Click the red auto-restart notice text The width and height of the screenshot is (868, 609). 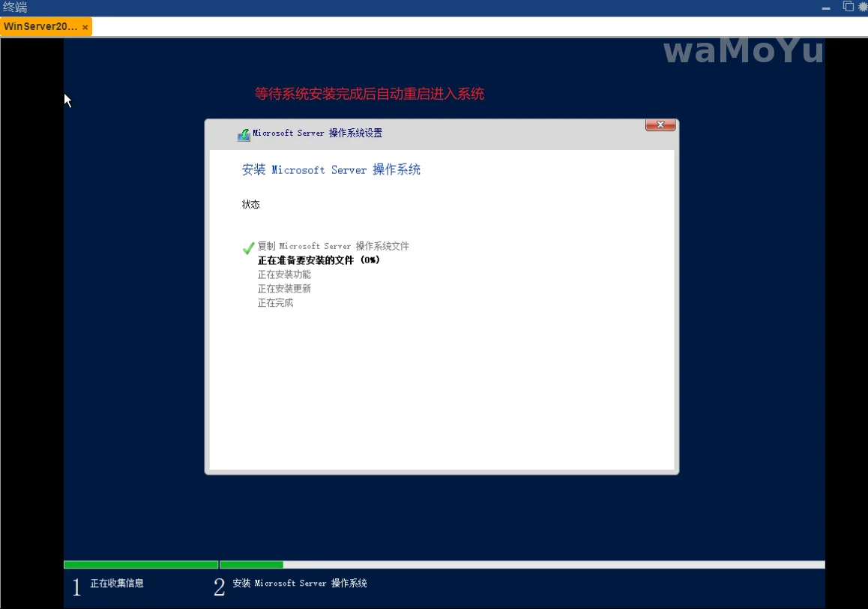[x=369, y=94]
